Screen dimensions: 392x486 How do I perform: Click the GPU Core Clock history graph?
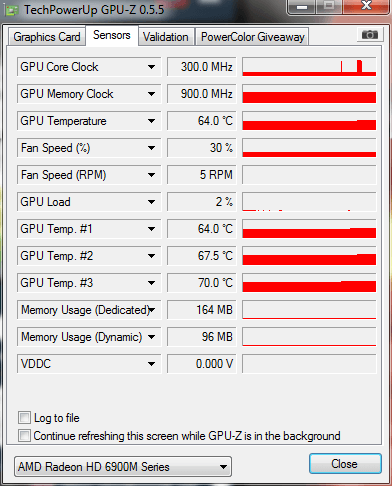[x=309, y=67]
